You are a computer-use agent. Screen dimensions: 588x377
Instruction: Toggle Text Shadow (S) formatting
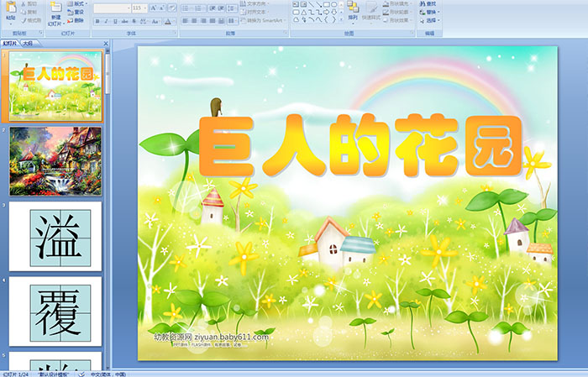pos(134,21)
